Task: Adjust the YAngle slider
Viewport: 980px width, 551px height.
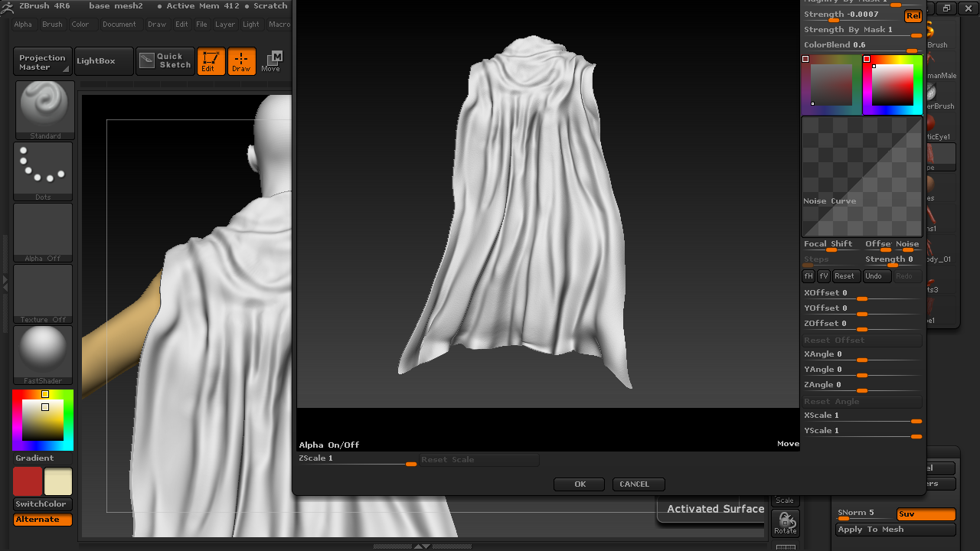Action: pos(862,371)
